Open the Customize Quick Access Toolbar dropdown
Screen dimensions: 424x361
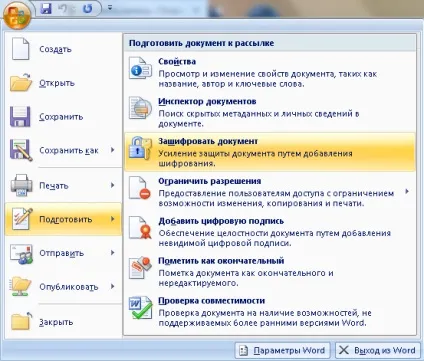click(110, 7)
